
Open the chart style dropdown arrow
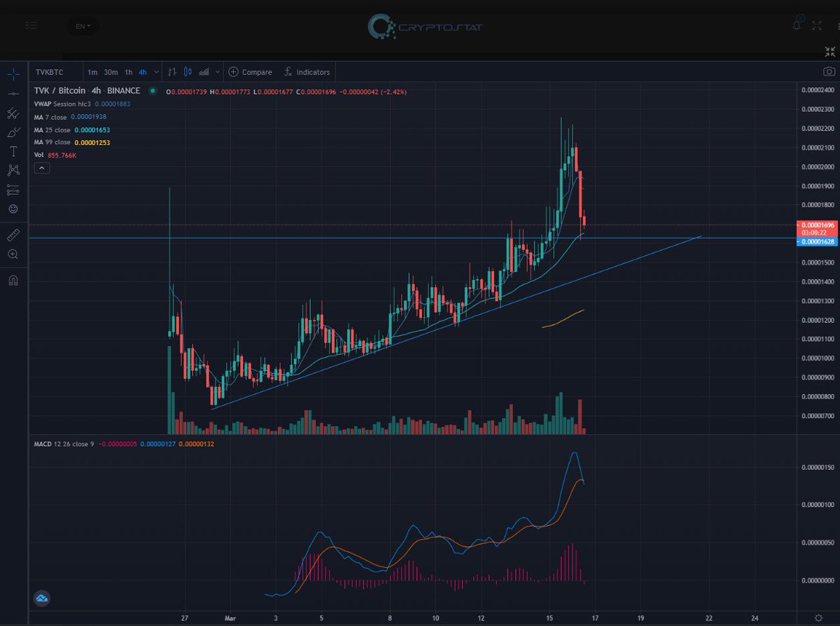[x=218, y=71]
